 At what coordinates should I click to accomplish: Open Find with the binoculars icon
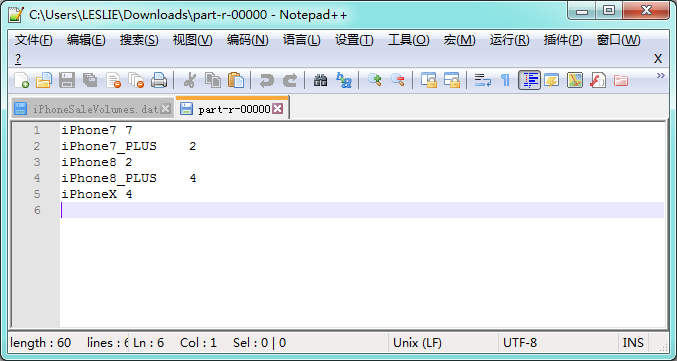[x=320, y=80]
